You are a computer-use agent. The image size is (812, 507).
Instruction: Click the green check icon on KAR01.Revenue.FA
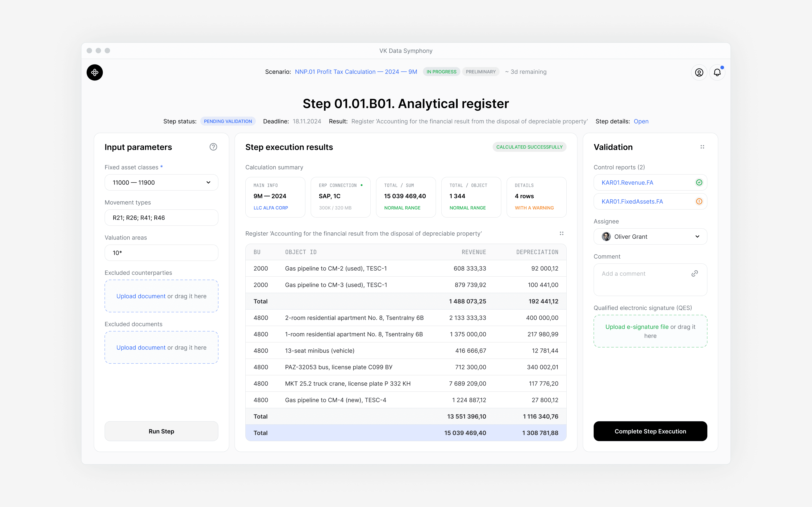coord(699,183)
